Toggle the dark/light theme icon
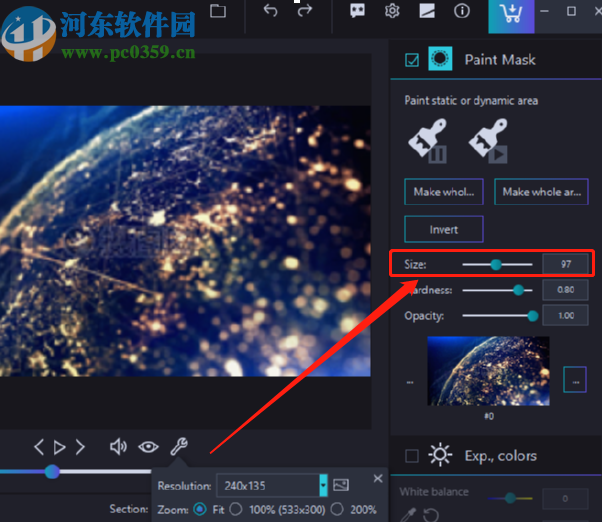602x522 pixels. (427, 10)
